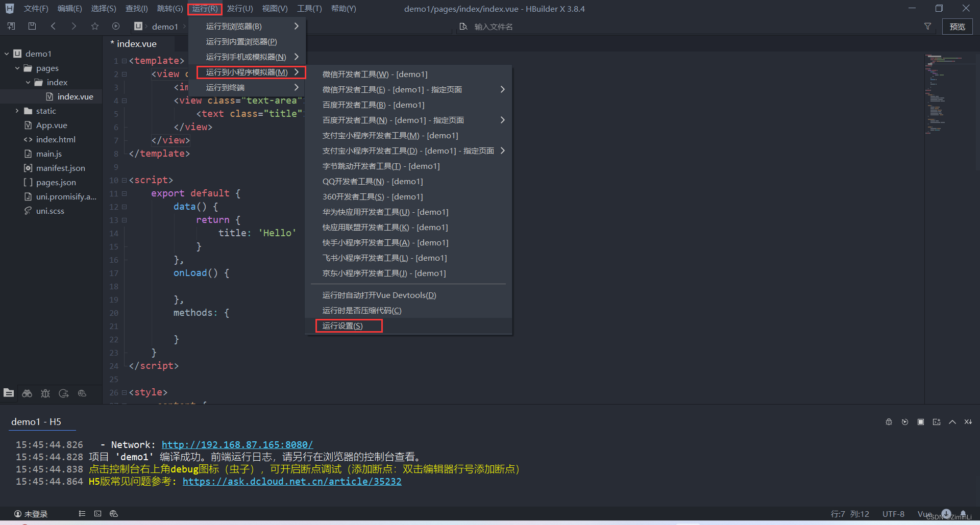Click the cloud globe icon in status bar
Screen dimensions: 980x525
pos(114,514)
